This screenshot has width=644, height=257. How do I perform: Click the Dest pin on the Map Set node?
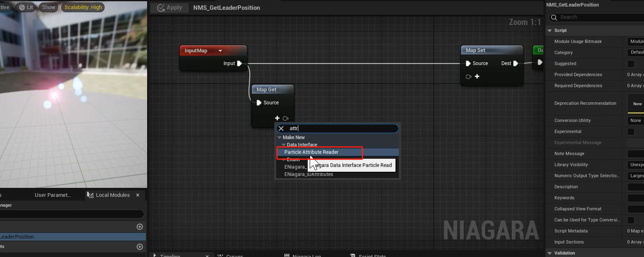pos(516,63)
